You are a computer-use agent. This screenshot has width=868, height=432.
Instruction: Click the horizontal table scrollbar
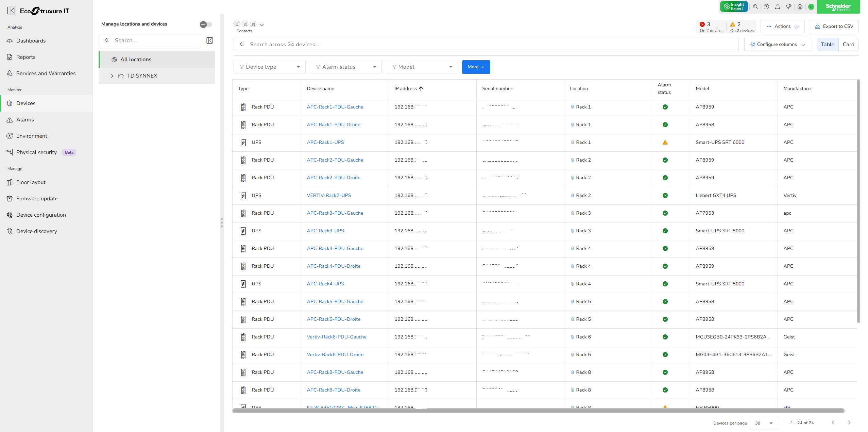click(x=538, y=411)
